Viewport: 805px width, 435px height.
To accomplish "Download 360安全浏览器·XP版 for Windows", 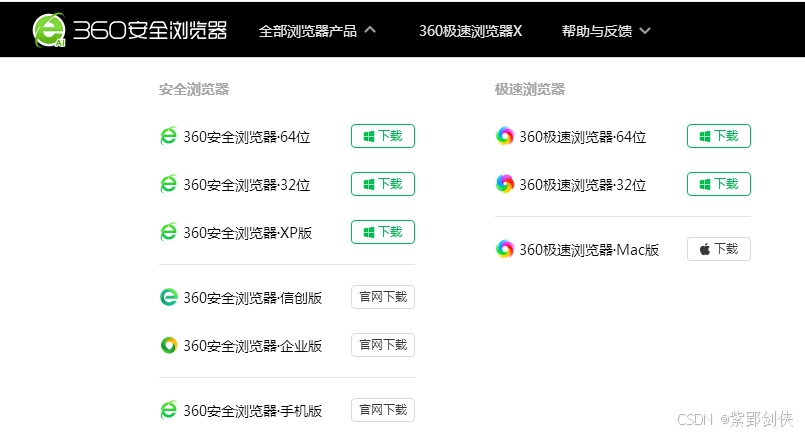I will (x=383, y=232).
